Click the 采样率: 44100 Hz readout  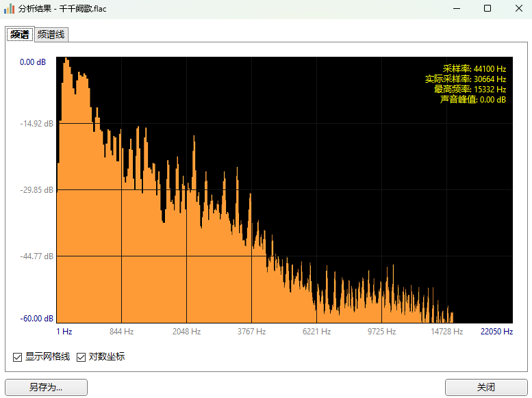click(x=474, y=69)
